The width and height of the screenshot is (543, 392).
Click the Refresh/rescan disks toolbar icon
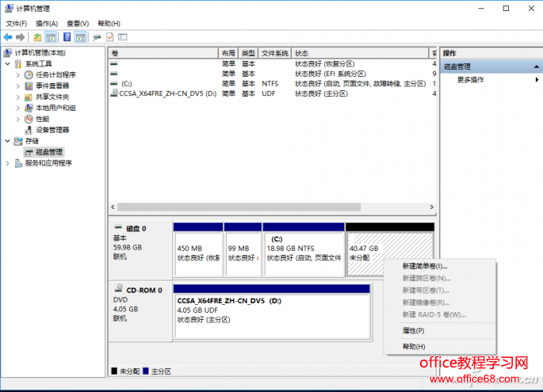click(97, 37)
